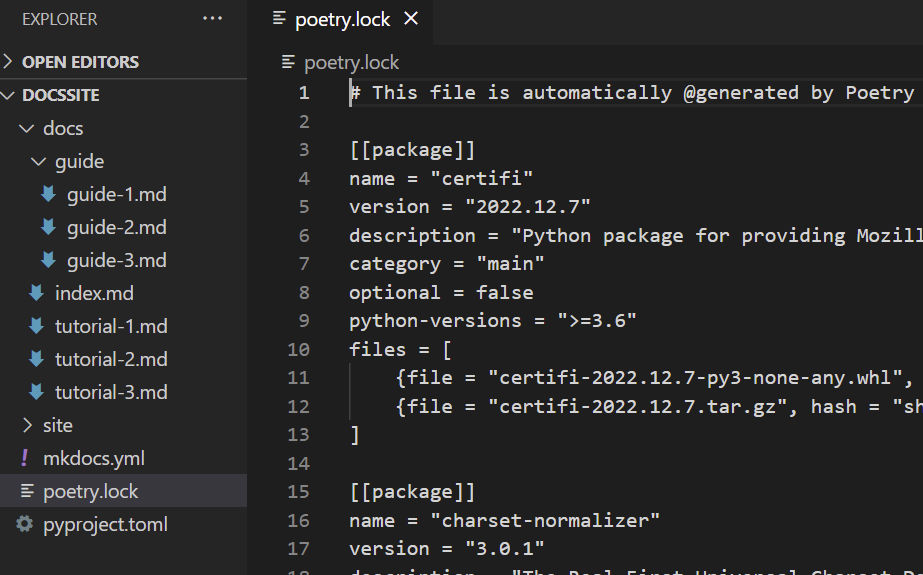Close the poetry.lock editor tab

(411, 19)
